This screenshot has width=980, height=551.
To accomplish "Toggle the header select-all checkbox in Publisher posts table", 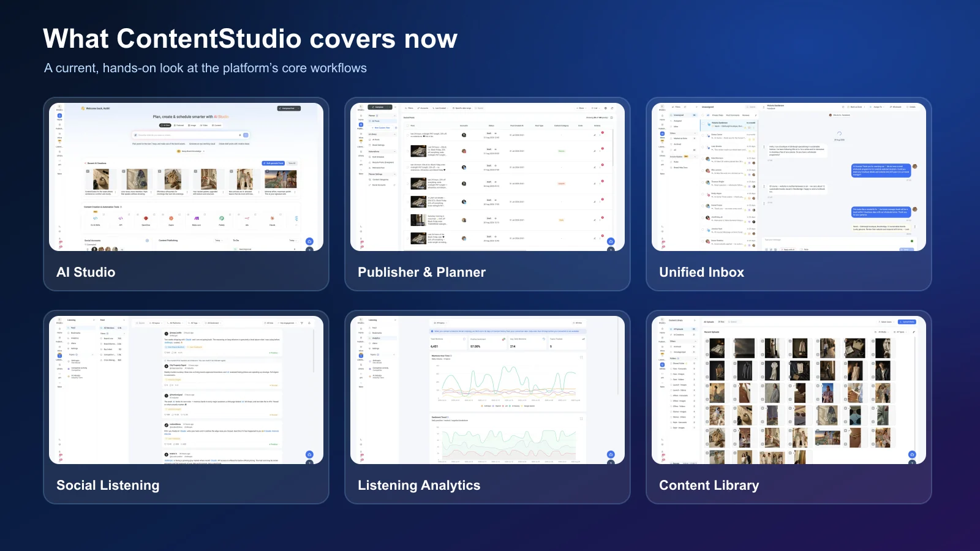I will click(x=408, y=126).
